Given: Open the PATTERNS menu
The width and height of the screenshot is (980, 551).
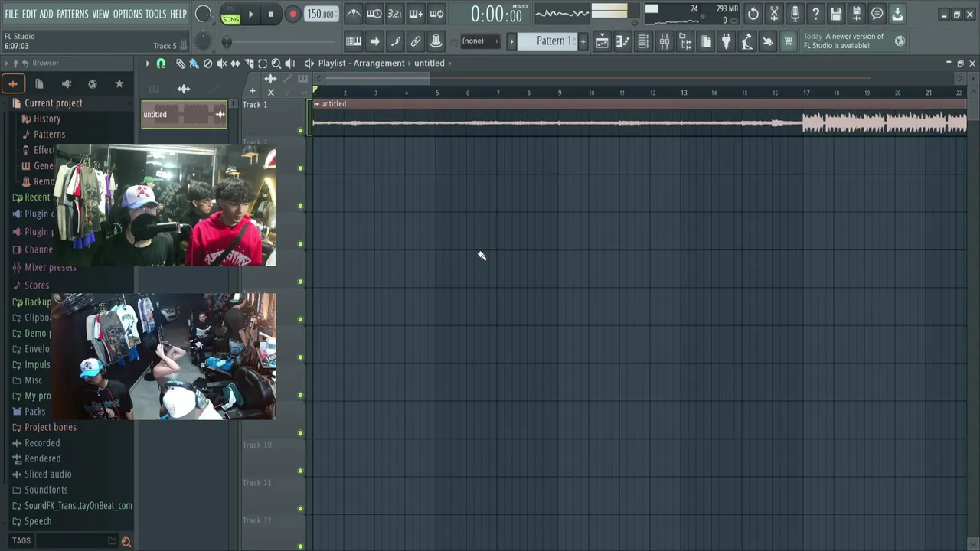Looking at the screenshot, I should [73, 14].
